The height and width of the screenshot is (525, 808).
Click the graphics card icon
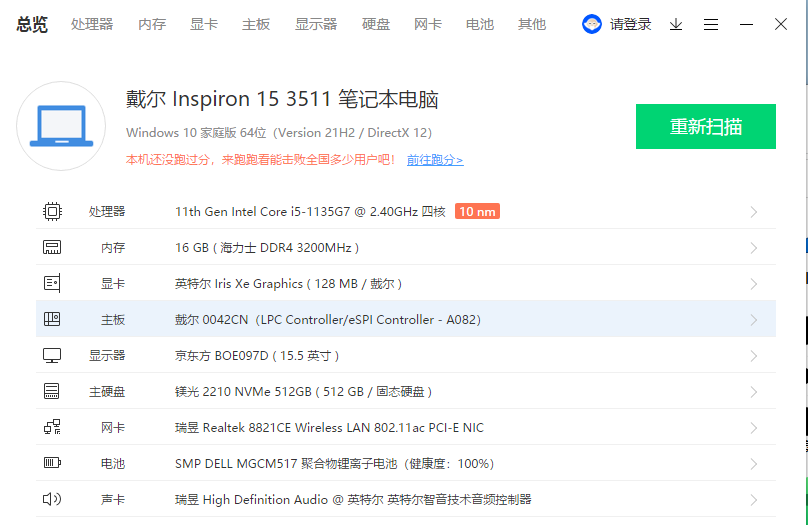click(52, 283)
